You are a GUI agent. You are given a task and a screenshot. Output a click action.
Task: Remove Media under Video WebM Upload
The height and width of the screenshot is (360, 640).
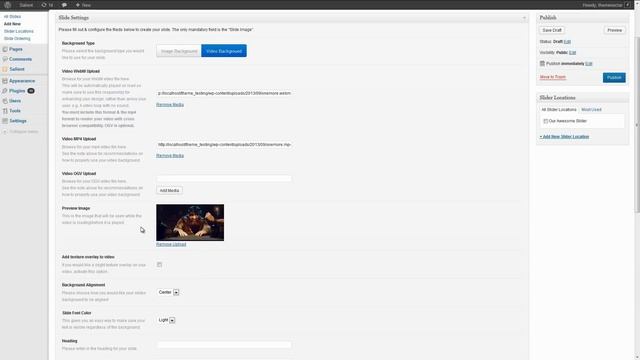pyautogui.click(x=170, y=105)
